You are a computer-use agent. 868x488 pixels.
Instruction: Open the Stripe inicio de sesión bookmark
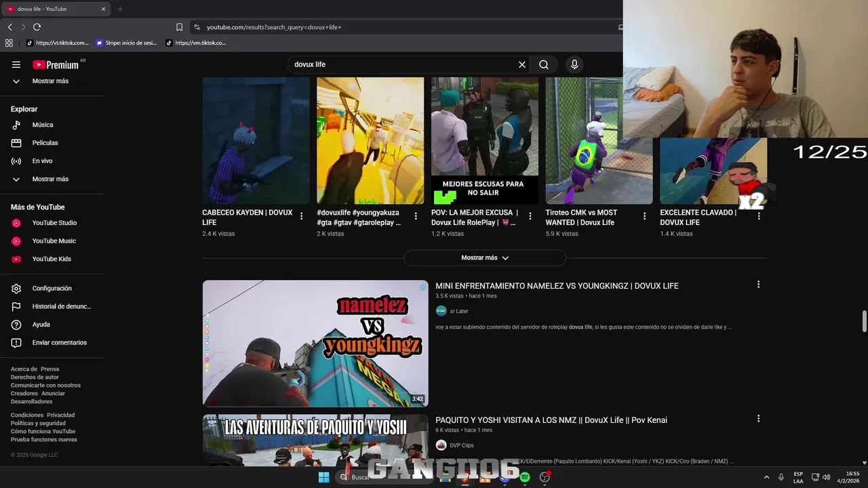pyautogui.click(x=126, y=43)
